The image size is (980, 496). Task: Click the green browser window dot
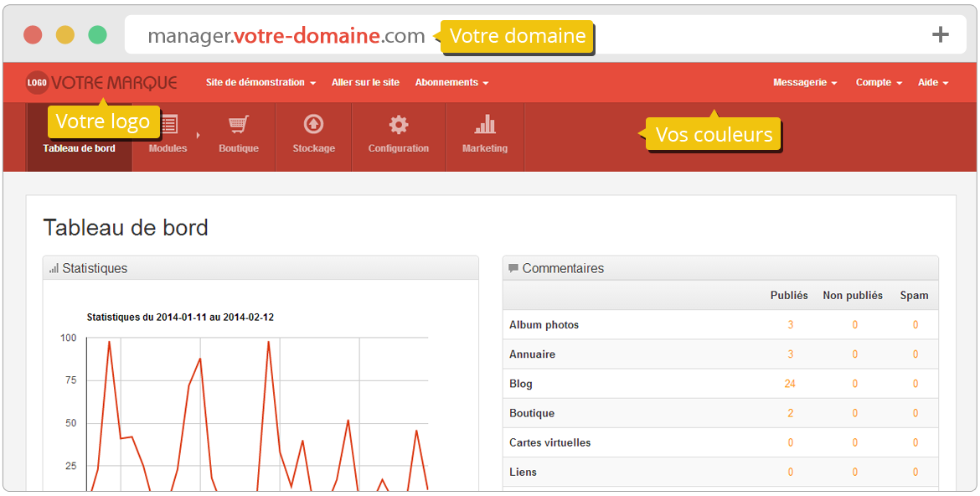tap(97, 34)
